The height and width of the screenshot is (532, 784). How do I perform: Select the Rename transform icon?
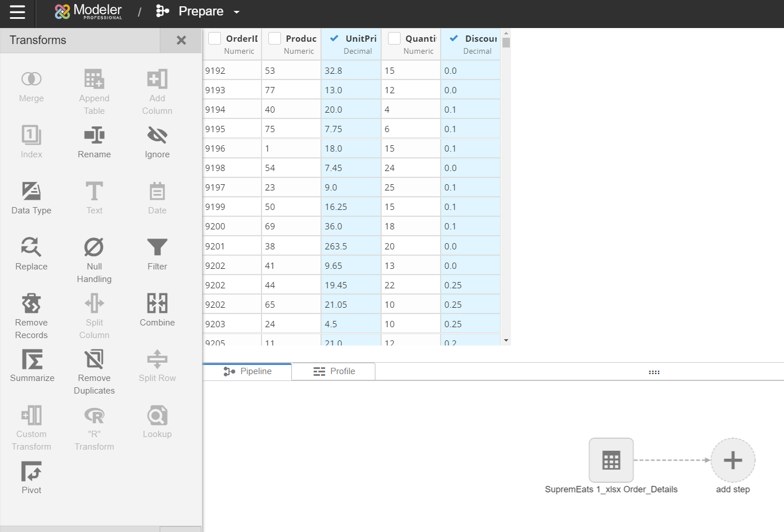94,136
